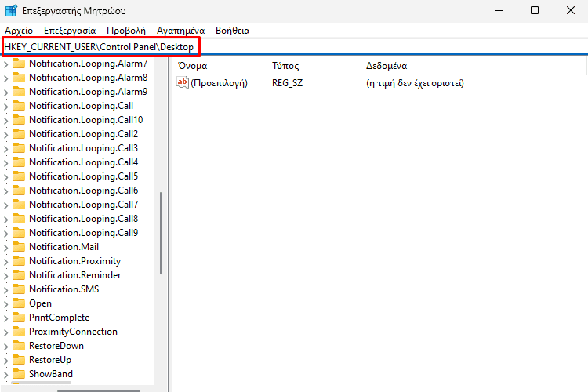The image size is (588, 392).
Task: Expand the Notification.Looping.Alarm8 key
Action: click(5, 78)
